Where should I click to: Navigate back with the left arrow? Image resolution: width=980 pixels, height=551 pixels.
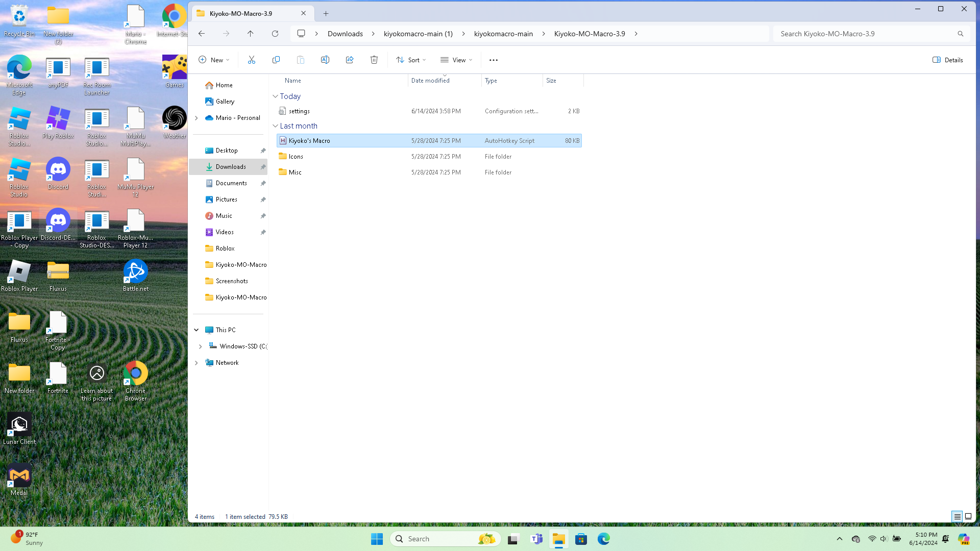click(202, 34)
